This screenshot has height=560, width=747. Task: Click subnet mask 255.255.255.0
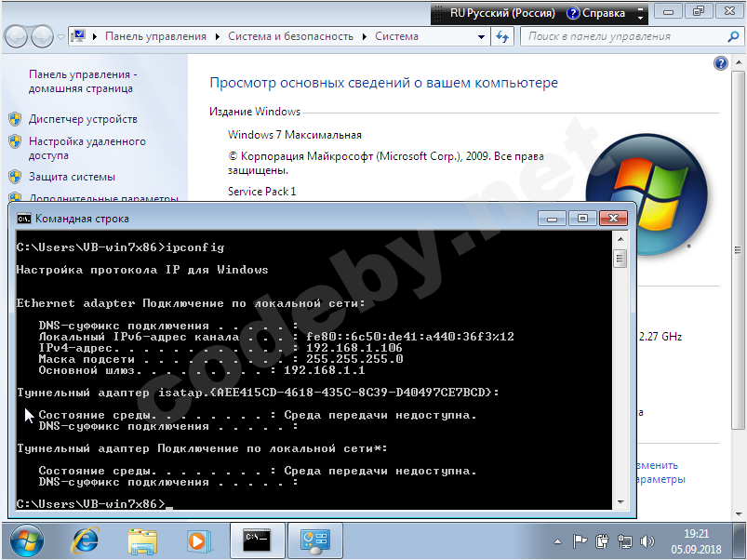[355, 359]
